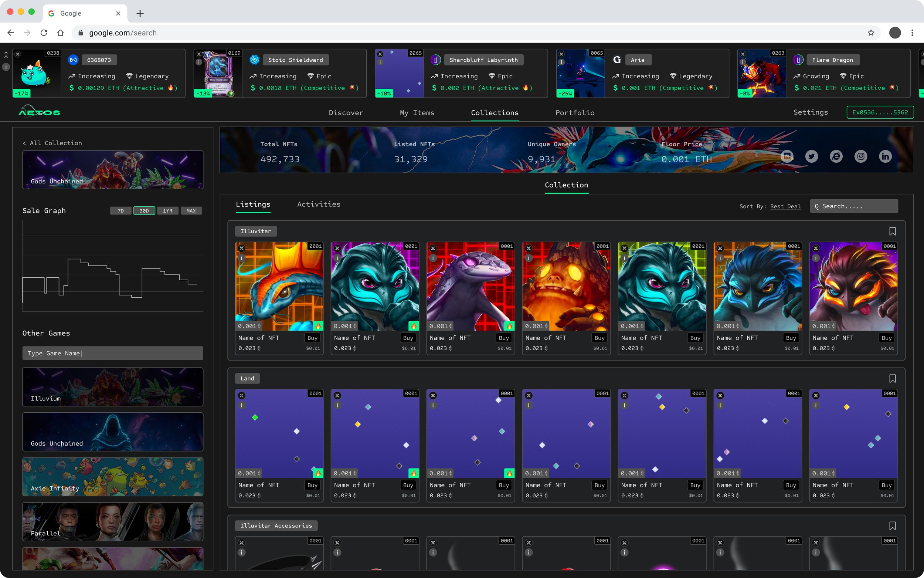Viewport: 924px width, 578px height.
Task: Click Buy on the first Illuvitar NFT
Action: click(x=312, y=338)
